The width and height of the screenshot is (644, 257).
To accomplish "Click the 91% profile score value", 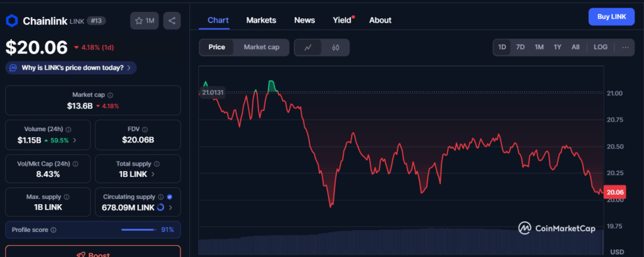I will click(167, 230).
